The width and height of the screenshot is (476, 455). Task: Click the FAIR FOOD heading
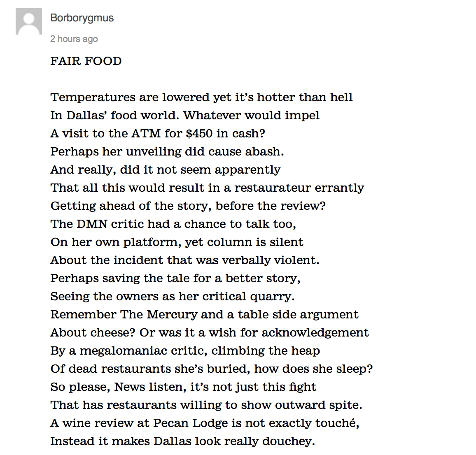[x=86, y=61]
